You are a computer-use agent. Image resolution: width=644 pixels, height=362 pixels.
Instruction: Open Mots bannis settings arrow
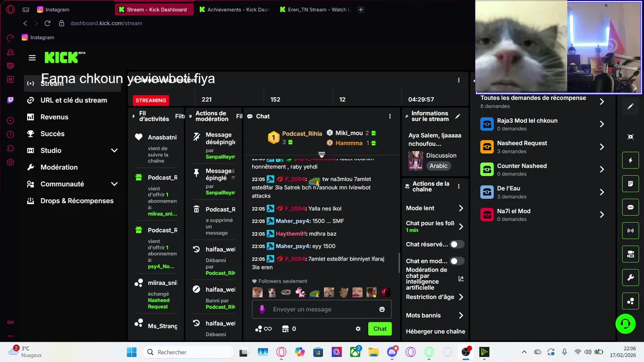coord(461,315)
